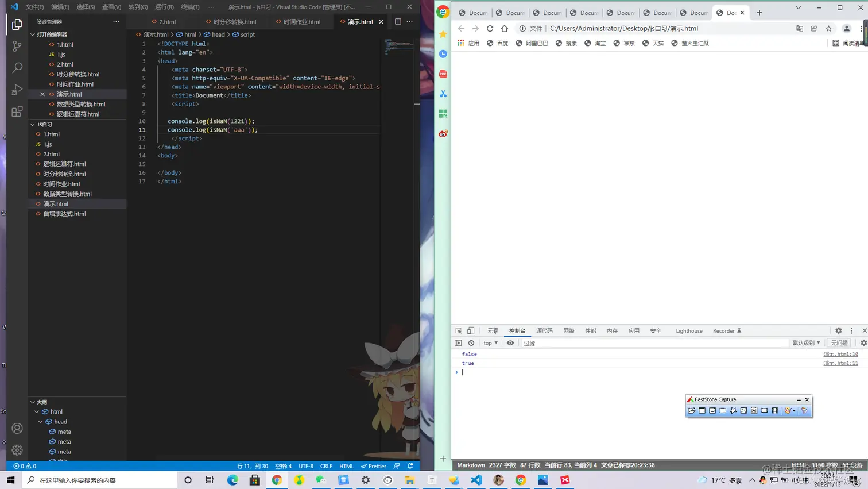Click the PDF icon in browser sidebar
Image resolution: width=868 pixels, height=489 pixels.
443,74
